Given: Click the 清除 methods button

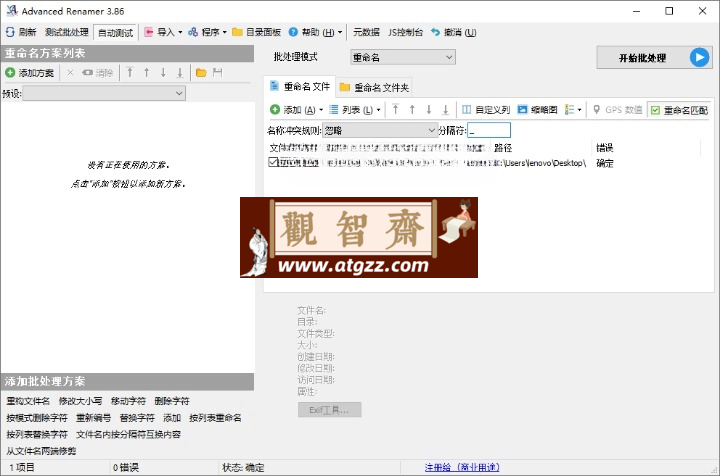Looking at the screenshot, I should coord(97,73).
